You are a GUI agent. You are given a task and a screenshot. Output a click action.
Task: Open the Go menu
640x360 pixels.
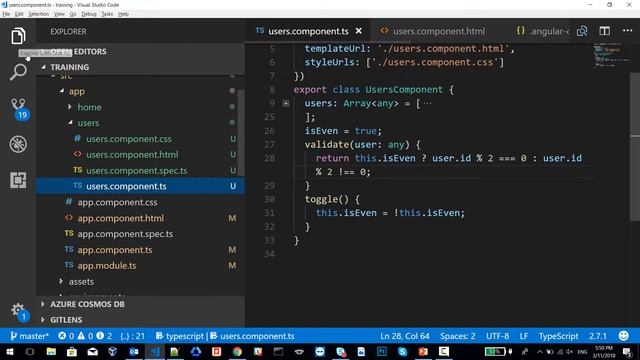73,14
